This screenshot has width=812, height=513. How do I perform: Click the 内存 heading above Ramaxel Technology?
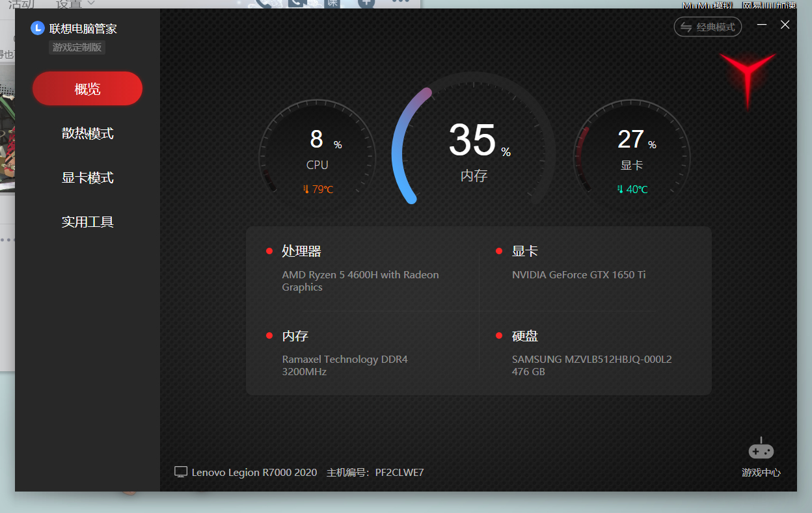click(x=295, y=336)
